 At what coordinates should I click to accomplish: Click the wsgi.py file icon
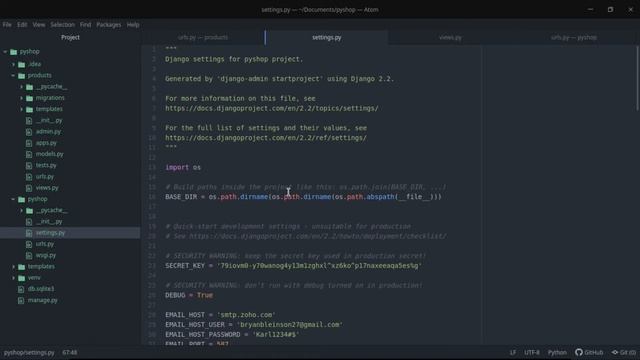[x=29, y=256]
